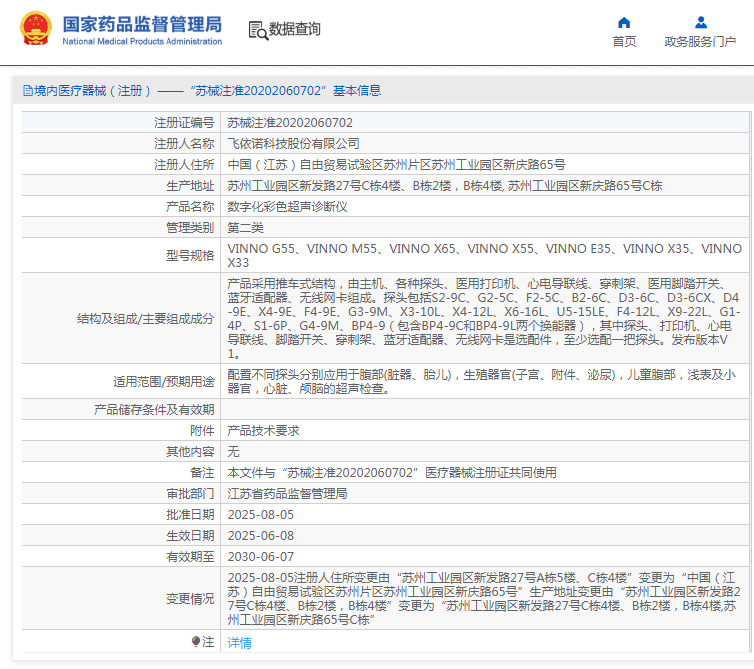The width and height of the screenshot is (754, 669).
Task: Click the 产品储存条件及有效期 label
Action: [x=154, y=410]
